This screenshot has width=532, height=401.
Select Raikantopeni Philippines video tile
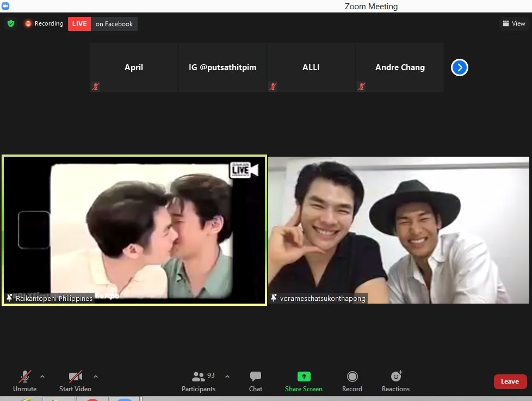(134, 230)
